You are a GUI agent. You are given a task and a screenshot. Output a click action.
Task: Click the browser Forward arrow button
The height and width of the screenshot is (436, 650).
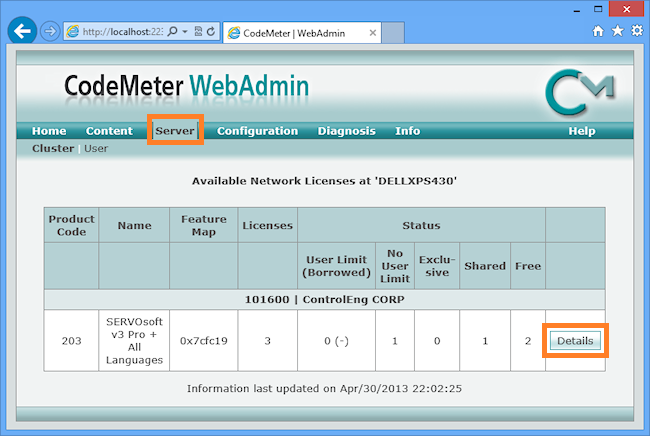coord(51,31)
